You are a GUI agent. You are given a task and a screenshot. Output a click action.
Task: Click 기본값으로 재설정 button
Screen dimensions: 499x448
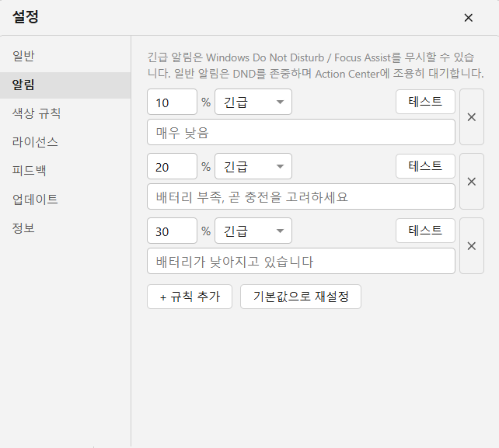pos(301,297)
